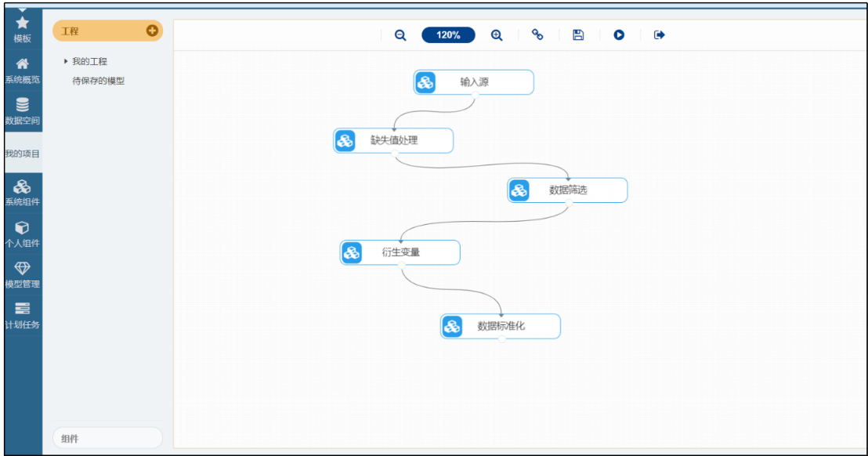Open 系统概览 home page

23,71
